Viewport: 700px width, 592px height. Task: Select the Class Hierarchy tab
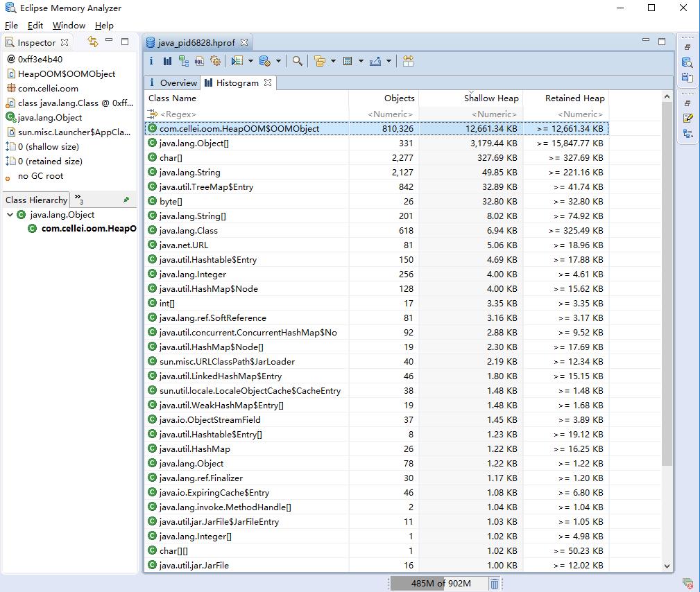(36, 200)
